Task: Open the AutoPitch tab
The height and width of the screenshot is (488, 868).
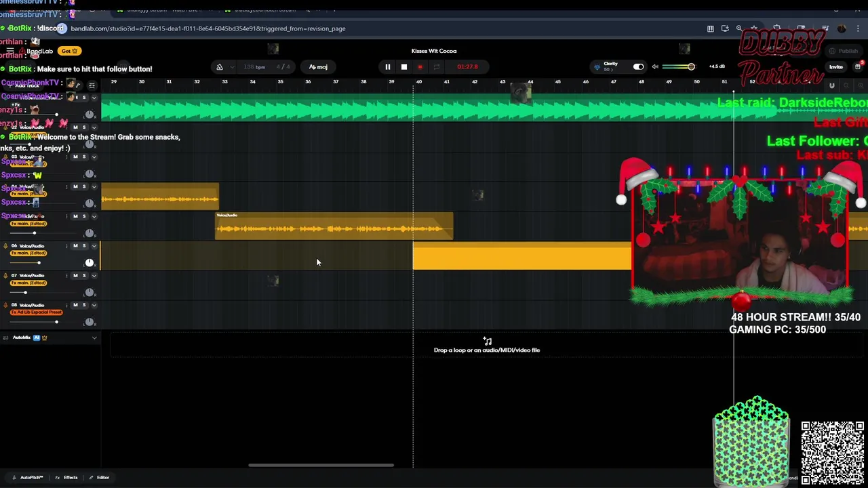Action: point(27,478)
